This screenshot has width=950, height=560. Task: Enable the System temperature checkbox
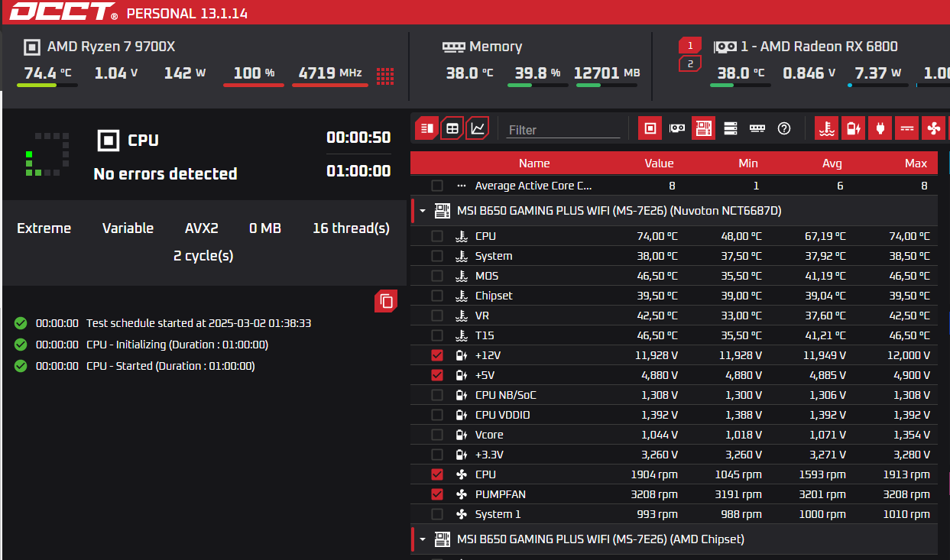[x=436, y=256]
